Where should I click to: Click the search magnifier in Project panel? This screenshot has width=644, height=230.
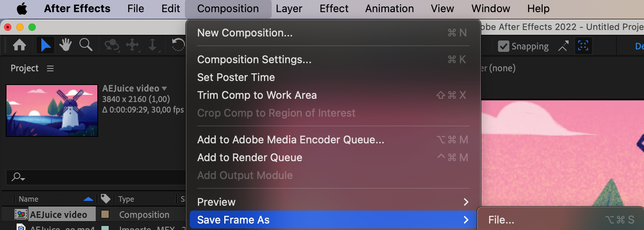[x=18, y=177]
